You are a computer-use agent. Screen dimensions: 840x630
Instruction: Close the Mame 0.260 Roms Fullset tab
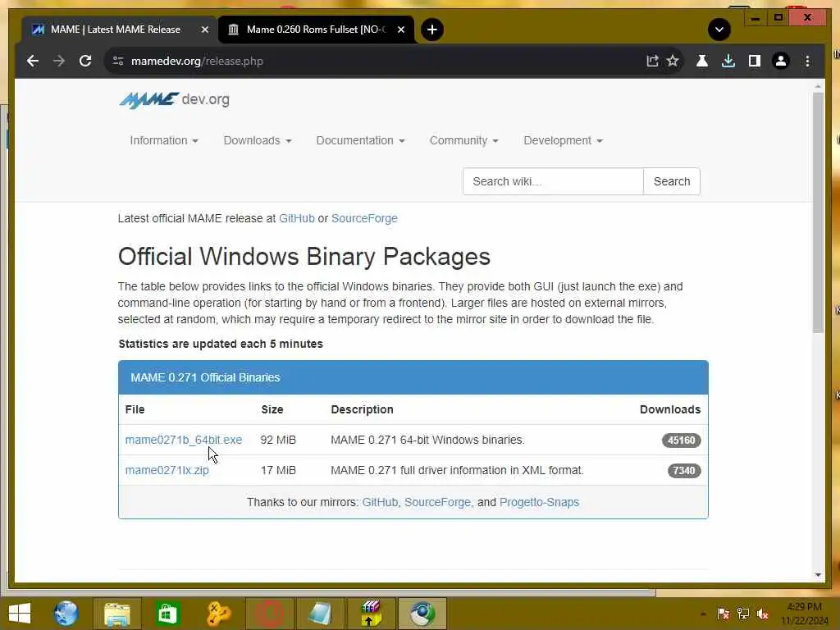[x=400, y=30]
